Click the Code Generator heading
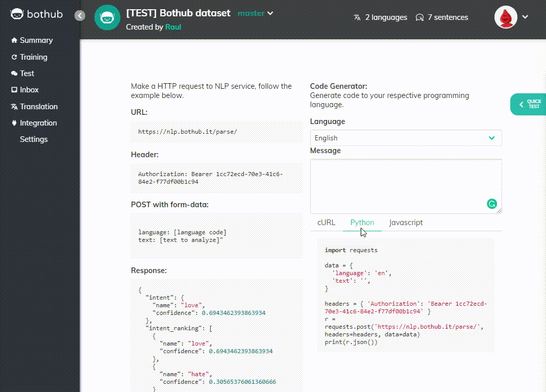 click(338, 86)
